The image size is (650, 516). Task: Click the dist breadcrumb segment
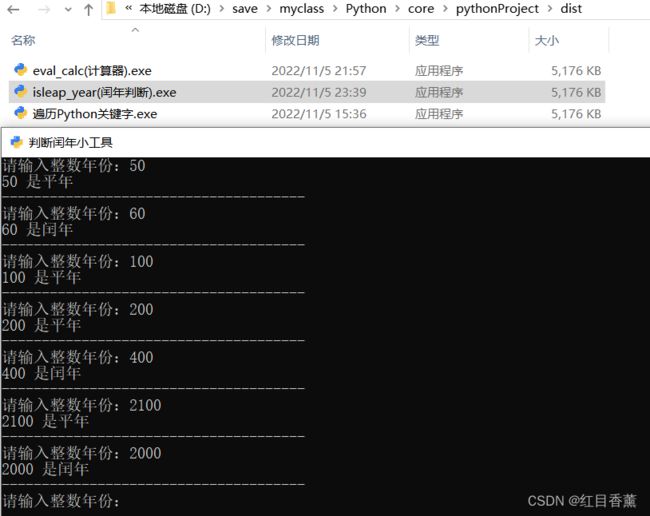tap(571, 8)
